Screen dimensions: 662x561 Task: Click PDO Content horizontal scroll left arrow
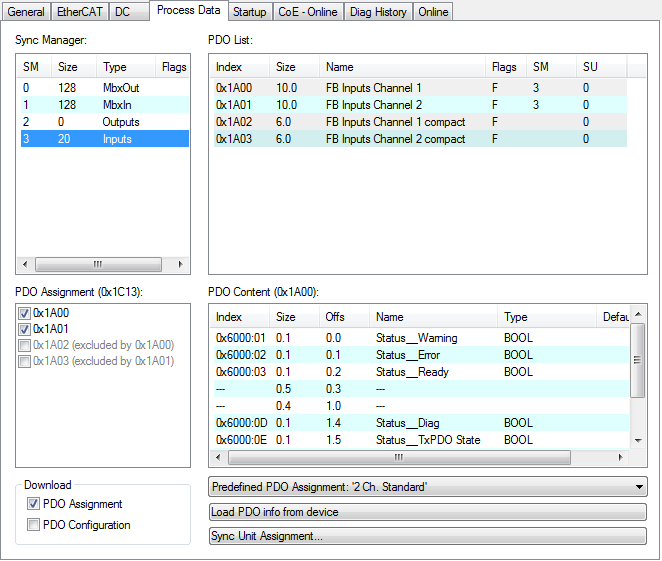pos(218,457)
